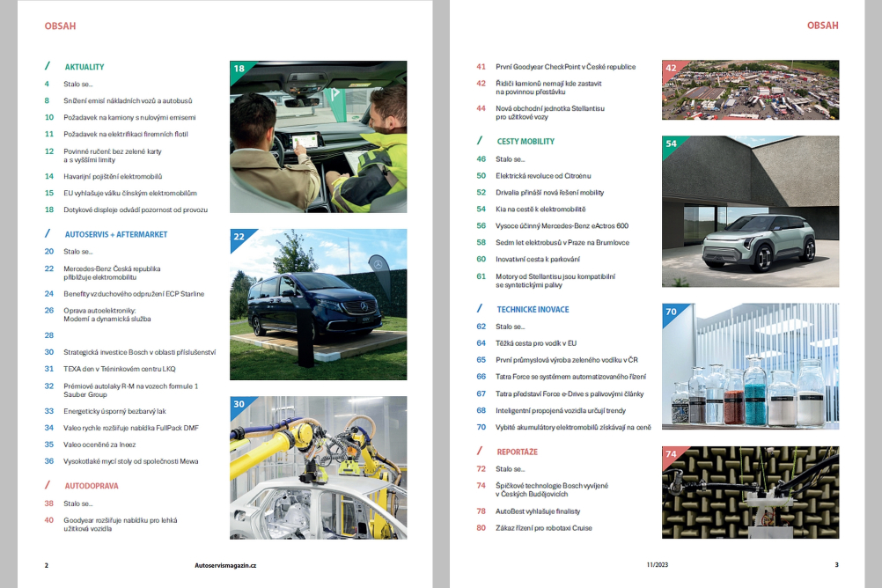Click 'EU vyhlašuje válku čínským elektromobilům'
This screenshot has height=588, width=882.
click(130, 193)
